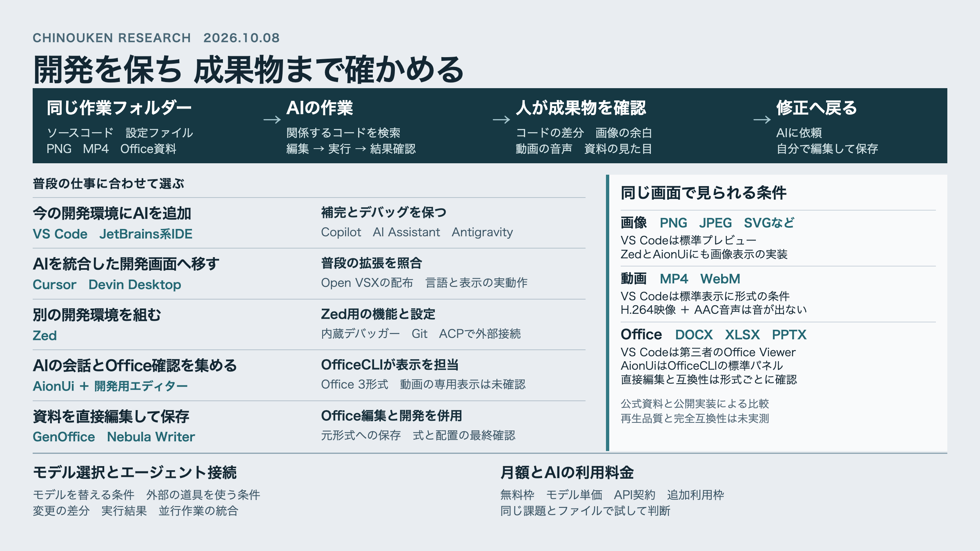Click the '人が成果物を確認' heading

point(581,108)
